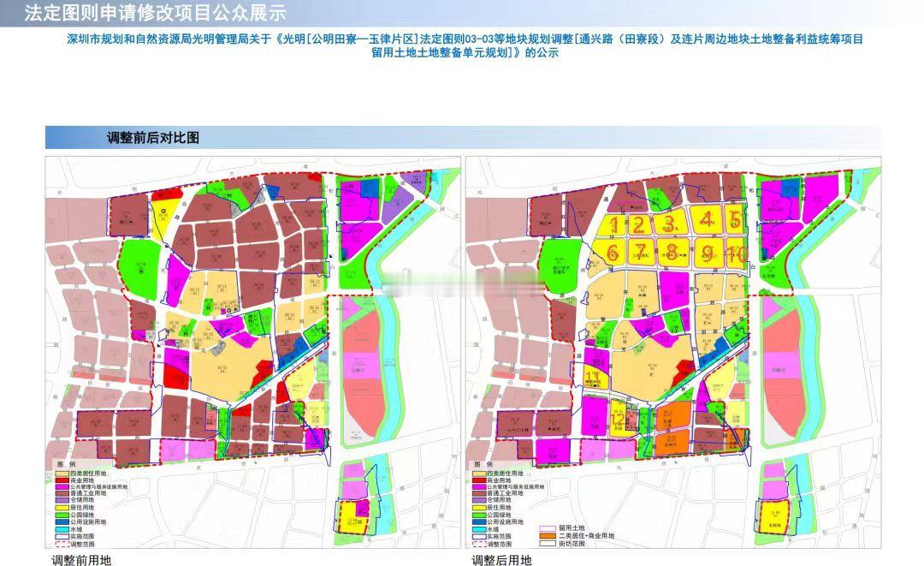
Task: Click yellow 居住用地 swatch in 调整前 legend
Action: point(62,508)
